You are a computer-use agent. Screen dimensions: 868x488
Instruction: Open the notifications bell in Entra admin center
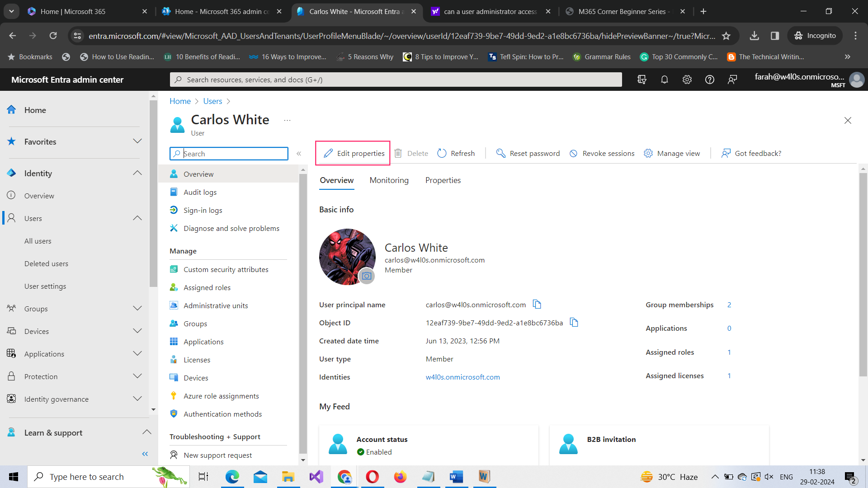pyautogui.click(x=665, y=80)
